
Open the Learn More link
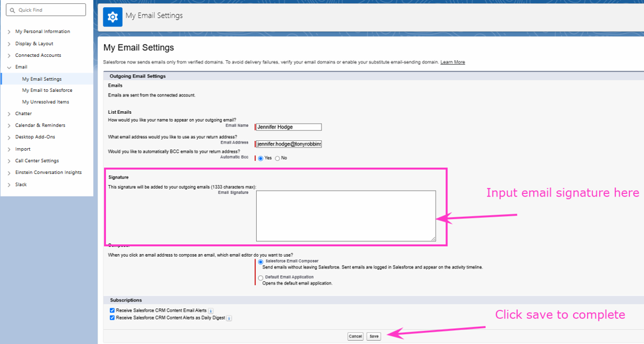click(x=453, y=62)
